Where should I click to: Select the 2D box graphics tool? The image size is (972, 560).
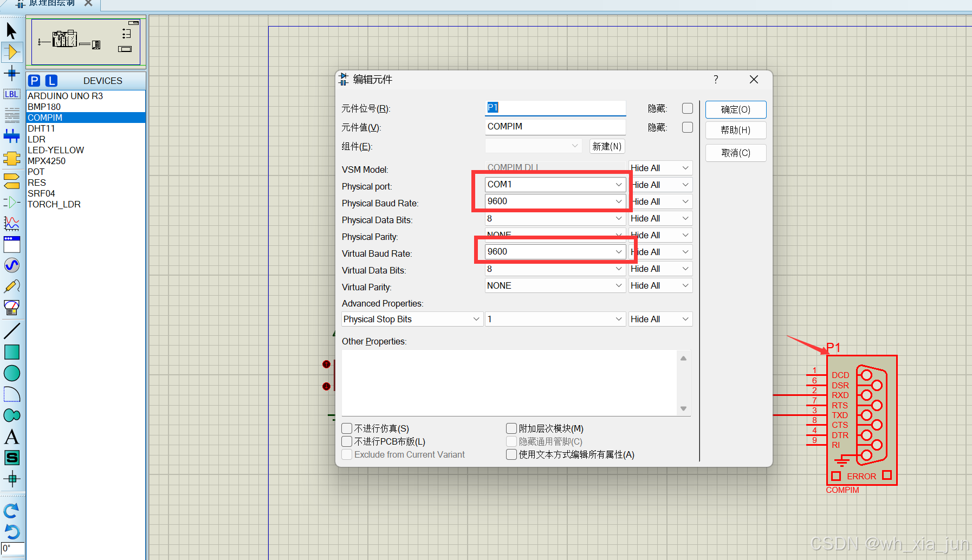click(x=11, y=352)
